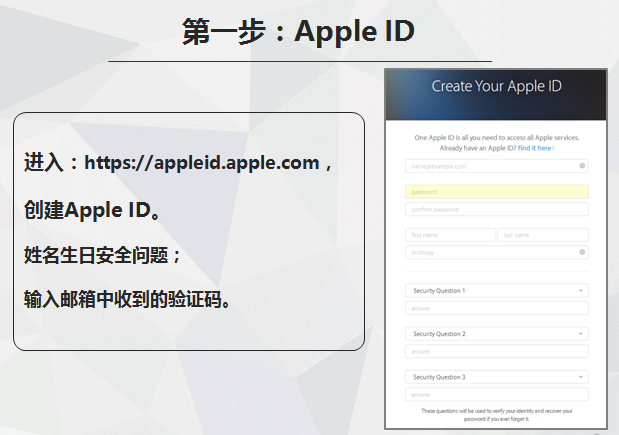Click answer field under Security Question 1
The height and width of the screenshot is (435, 619).
point(497,308)
